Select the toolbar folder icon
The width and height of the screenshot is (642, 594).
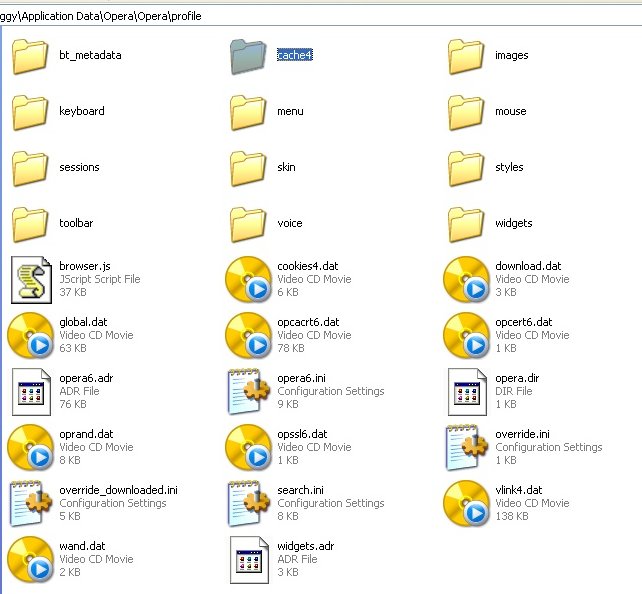30,223
